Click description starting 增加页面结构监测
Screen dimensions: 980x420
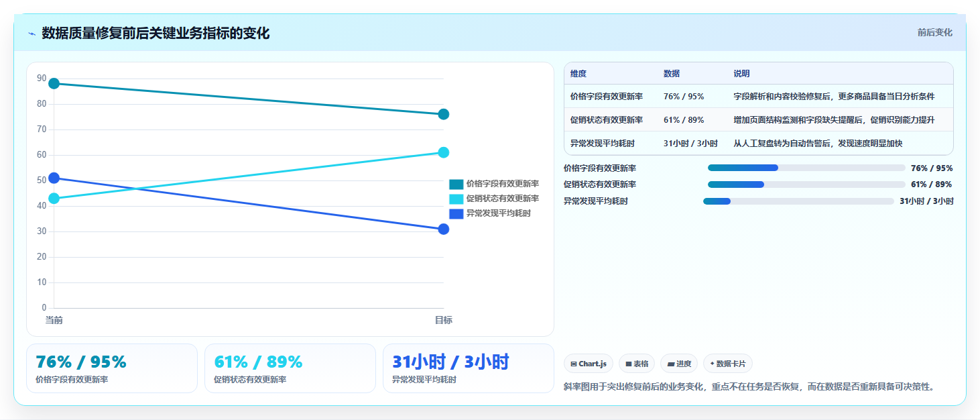[834, 120]
